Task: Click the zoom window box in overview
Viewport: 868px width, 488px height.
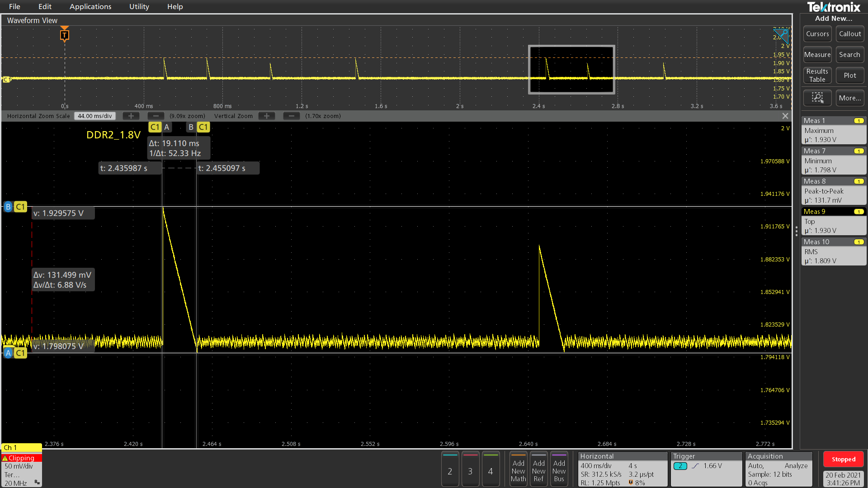Action: (x=571, y=70)
